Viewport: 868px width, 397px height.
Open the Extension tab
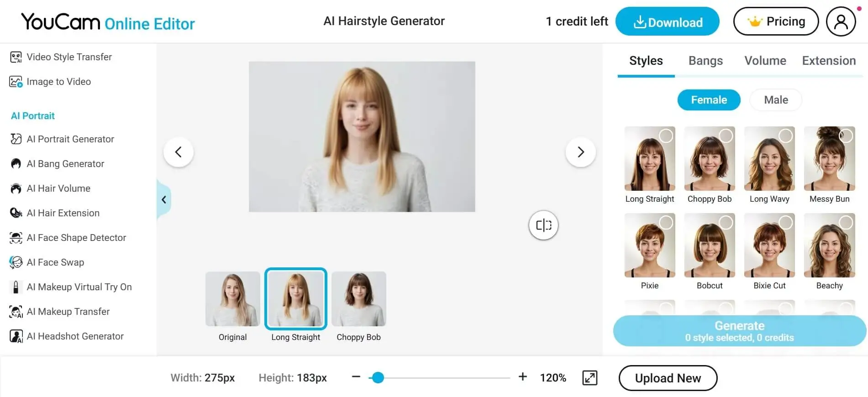[829, 61]
